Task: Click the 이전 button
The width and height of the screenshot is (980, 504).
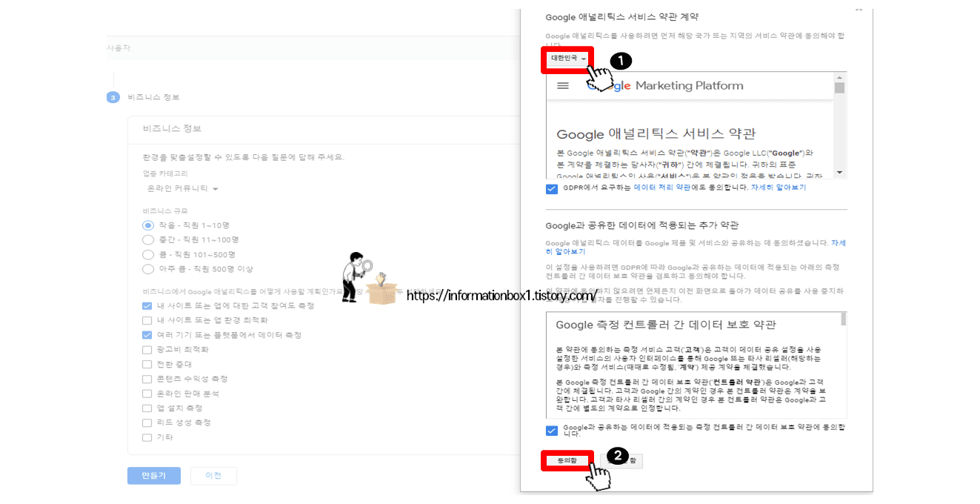Action: 213,475
